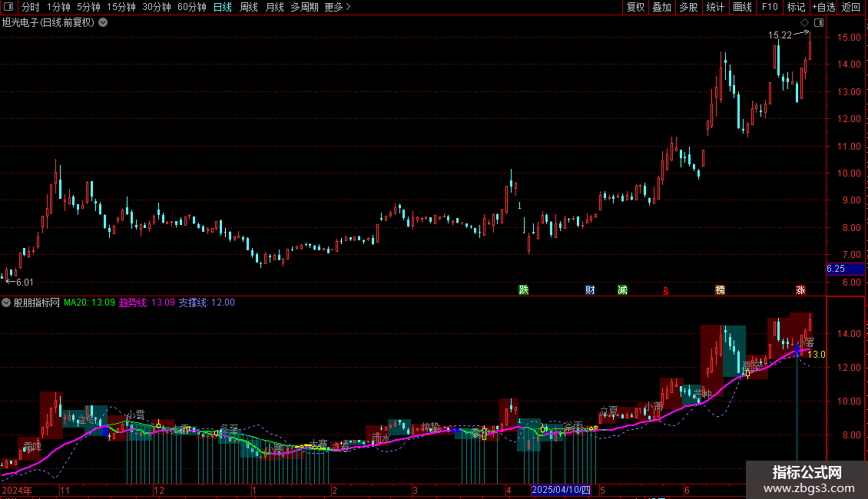
Task: Expand the 股朋指标网 indicator menu arrow
Action: [6, 302]
